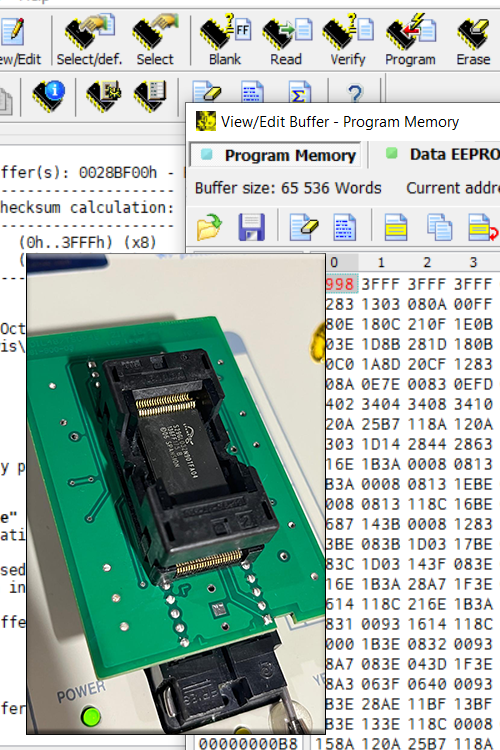500x750 pixels.
Task: Open Select/def. device chooser
Action: coord(89,41)
